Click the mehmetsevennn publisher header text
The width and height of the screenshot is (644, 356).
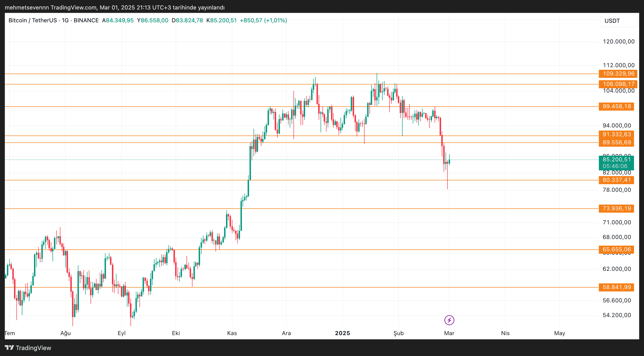27,8
